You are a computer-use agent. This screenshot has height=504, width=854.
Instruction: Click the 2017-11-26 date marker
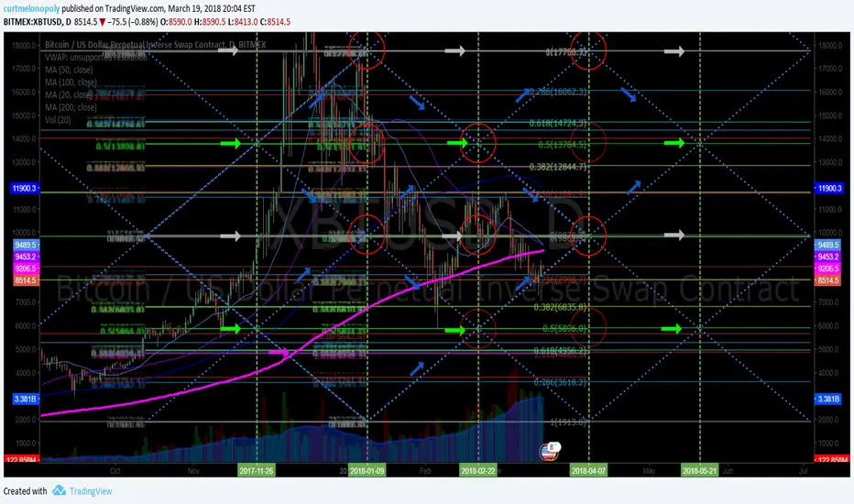click(x=256, y=470)
